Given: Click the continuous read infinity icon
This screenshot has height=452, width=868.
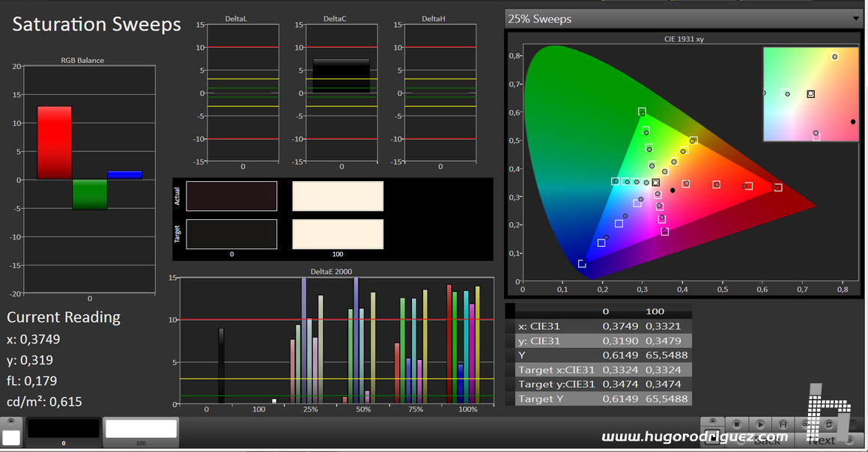Looking at the screenshot, I should coord(805,424).
